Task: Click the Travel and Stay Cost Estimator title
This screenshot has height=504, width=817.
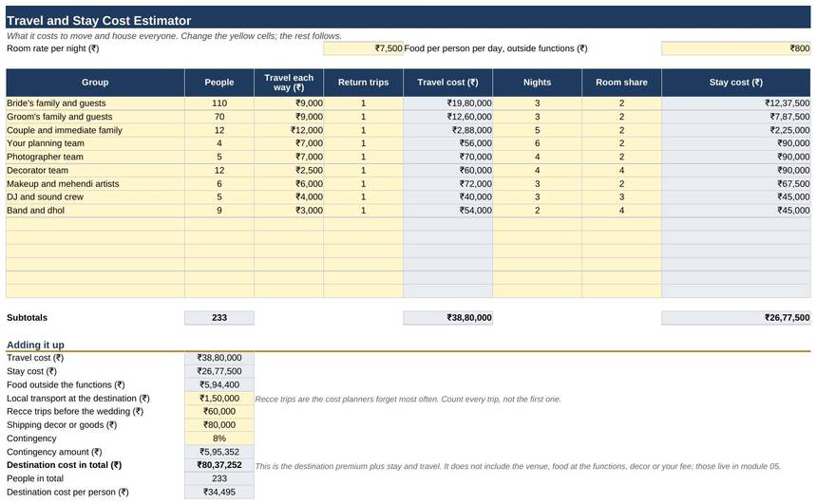Action: 99,20
